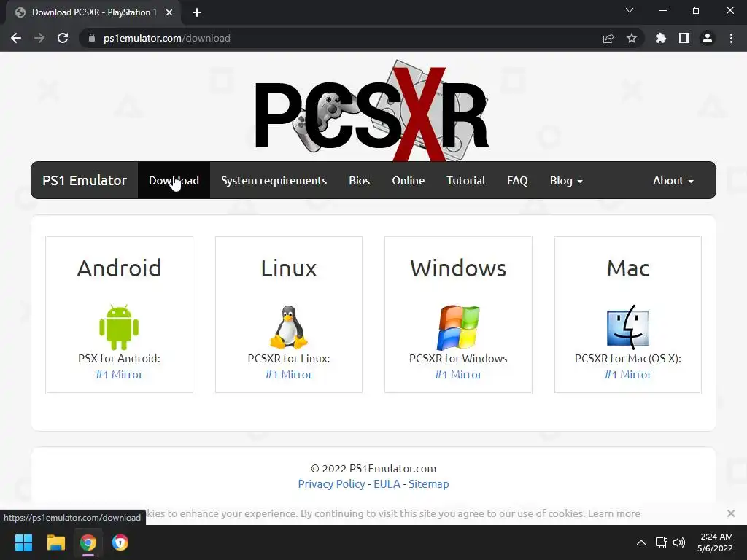Click the Windows heading text
The height and width of the screenshot is (560, 747).
coord(458,268)
